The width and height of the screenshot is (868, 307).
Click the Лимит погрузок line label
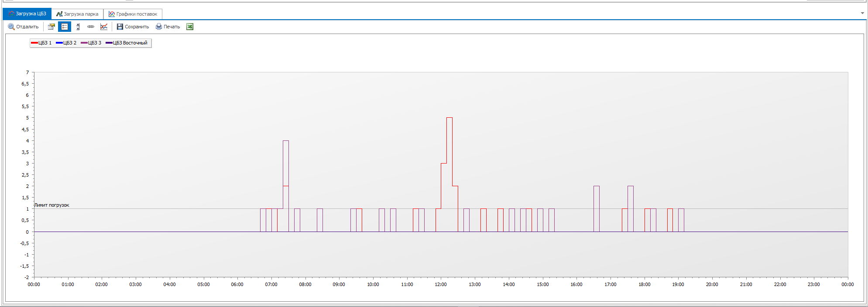[52, 205]
